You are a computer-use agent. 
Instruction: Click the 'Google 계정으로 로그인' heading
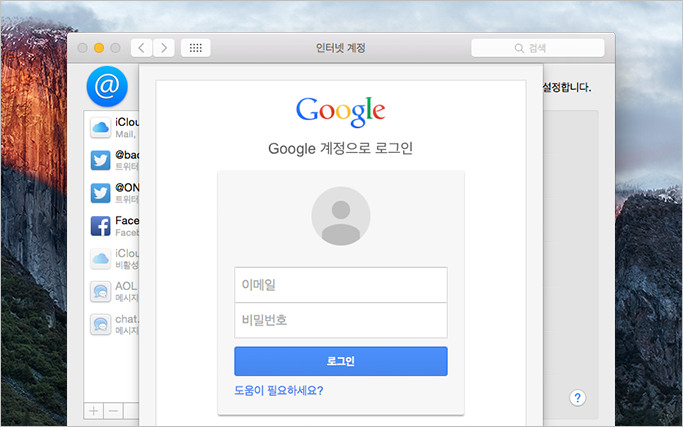coord(341,149)
